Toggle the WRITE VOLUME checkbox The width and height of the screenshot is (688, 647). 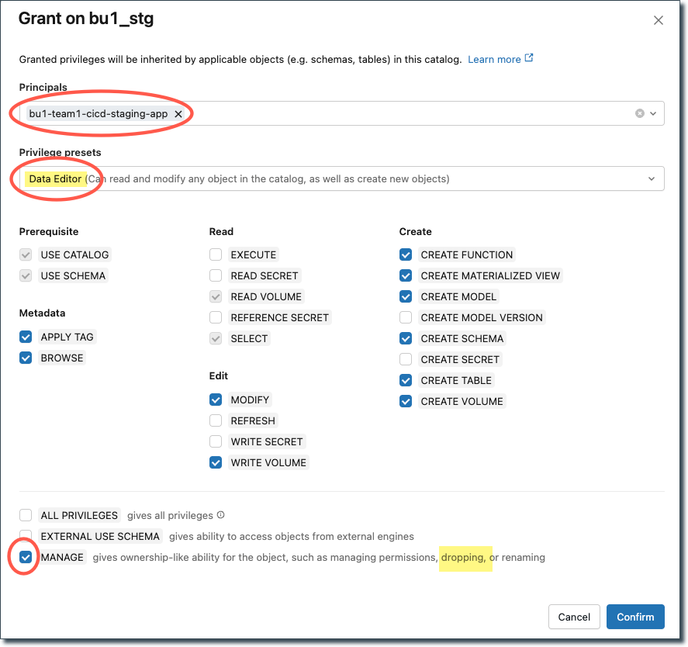tap(216, 463)
